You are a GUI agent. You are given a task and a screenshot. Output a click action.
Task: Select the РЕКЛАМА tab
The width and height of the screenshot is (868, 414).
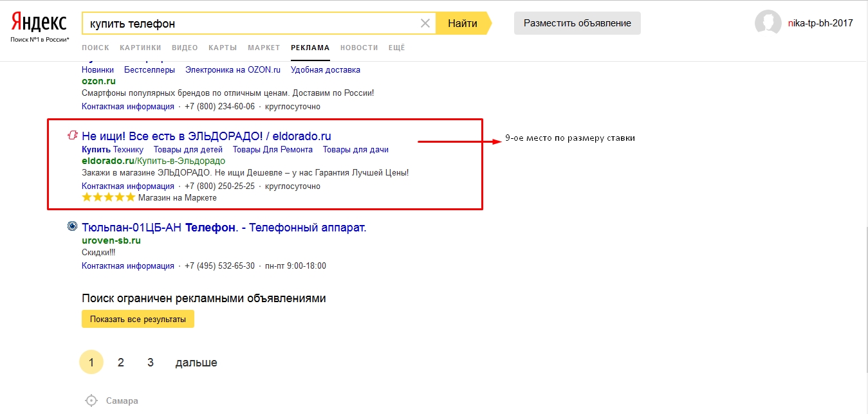click(x=310, y=48)
